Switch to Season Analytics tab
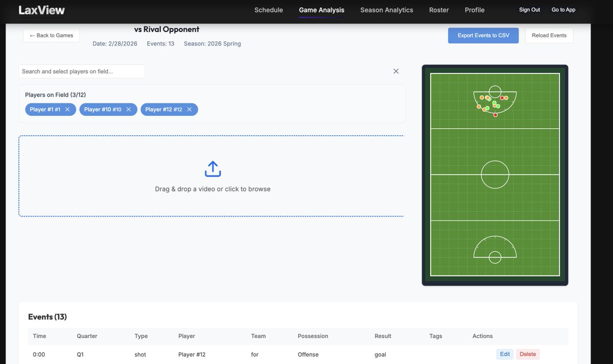The height and width of the screenshot is (364, 613). click(x=387, y=10)
